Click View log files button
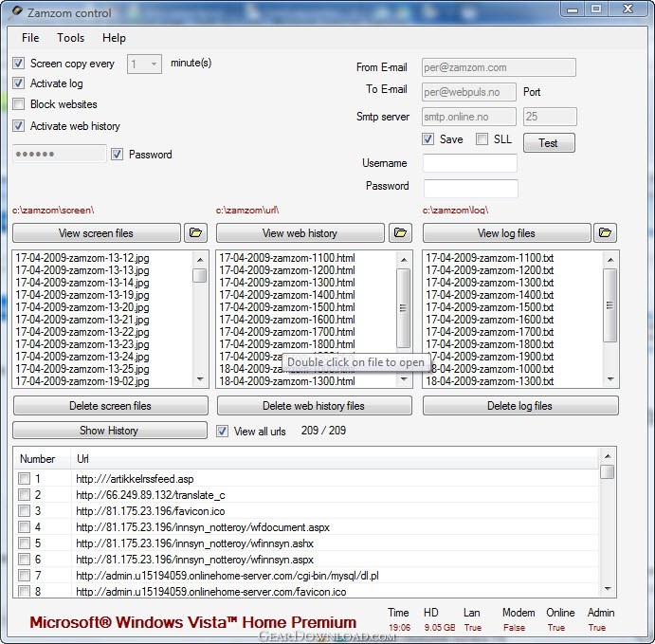Viewport: 655px width, 644px height. point(506,232)
